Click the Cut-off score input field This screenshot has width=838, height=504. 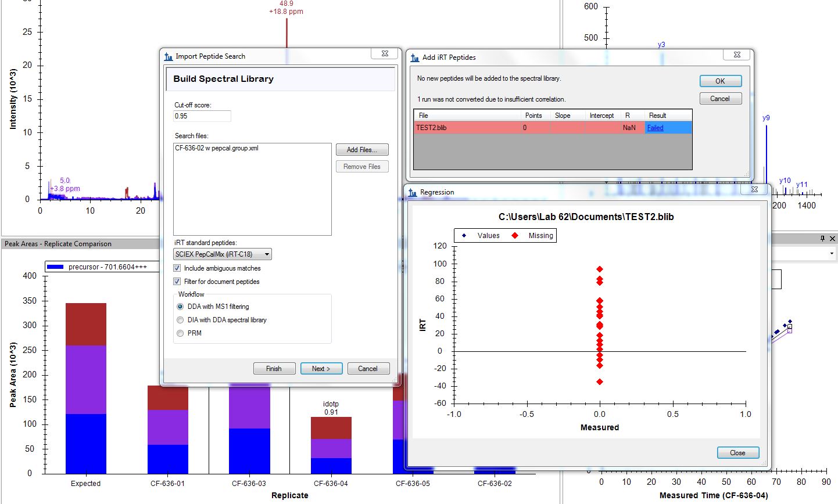(x=202, y=116)
